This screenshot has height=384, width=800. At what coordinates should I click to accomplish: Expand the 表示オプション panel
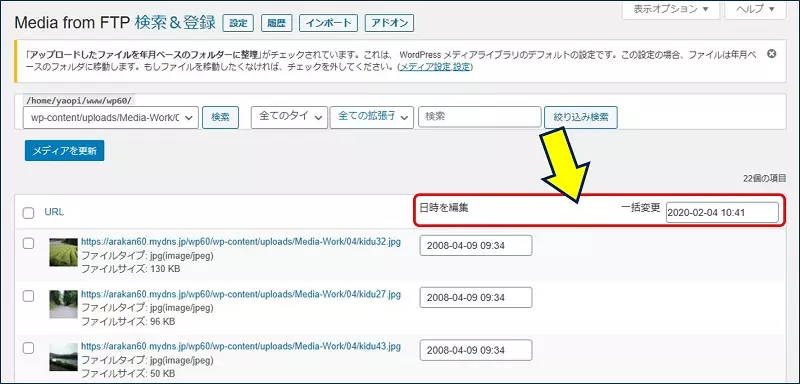coord(670,10)
